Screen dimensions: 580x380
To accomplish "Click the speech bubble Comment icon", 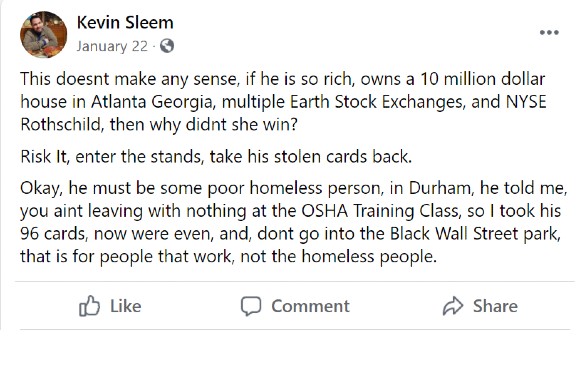I will click(x=251, y=306).
